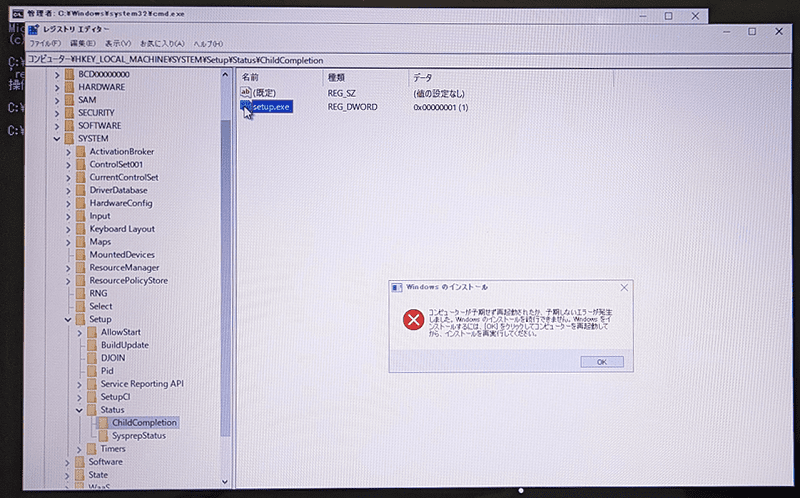Click the SysprepStatus folder icon
Viewport: 800px width, 498px height.
(x=103, y=436)
